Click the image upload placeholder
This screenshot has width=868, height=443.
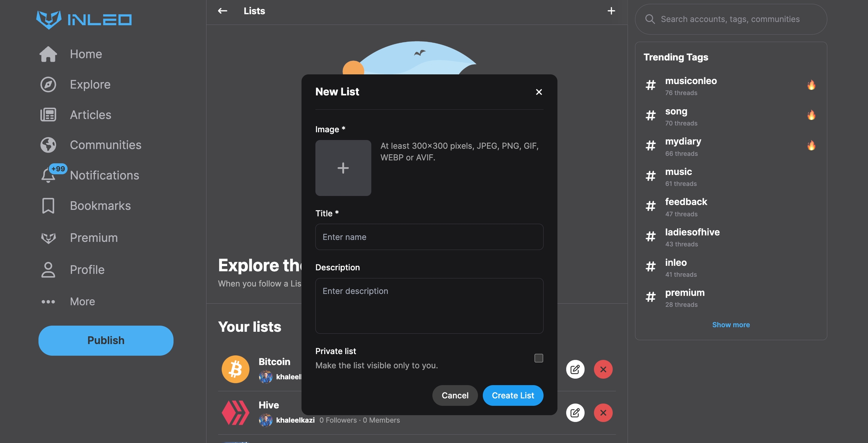pyautogui.click(x=343, y=168)
